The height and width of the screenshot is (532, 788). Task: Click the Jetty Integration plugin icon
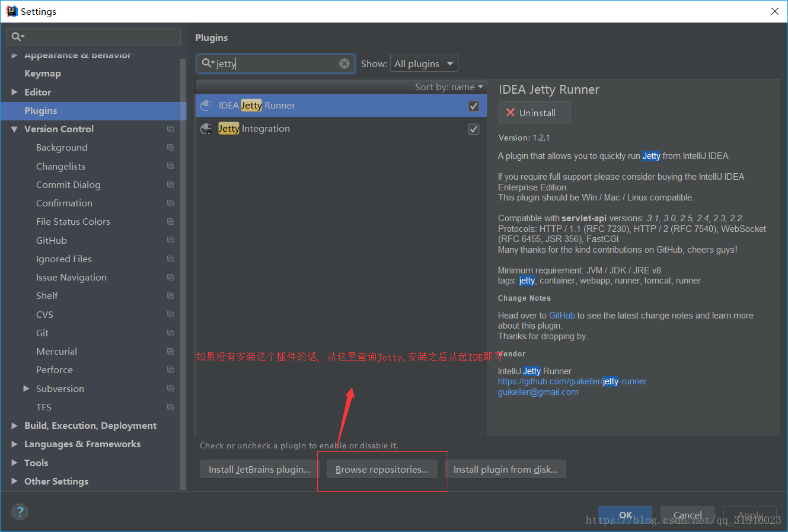point(206,129)
